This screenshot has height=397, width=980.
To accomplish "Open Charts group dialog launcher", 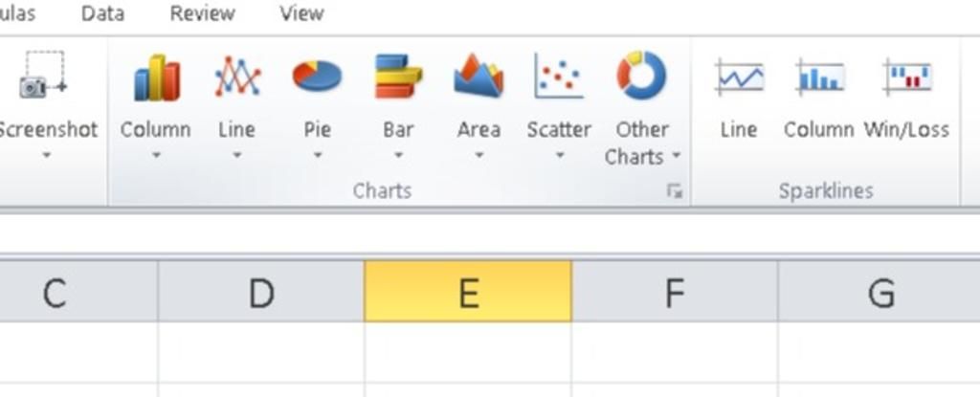I will (x=675, y=191).
